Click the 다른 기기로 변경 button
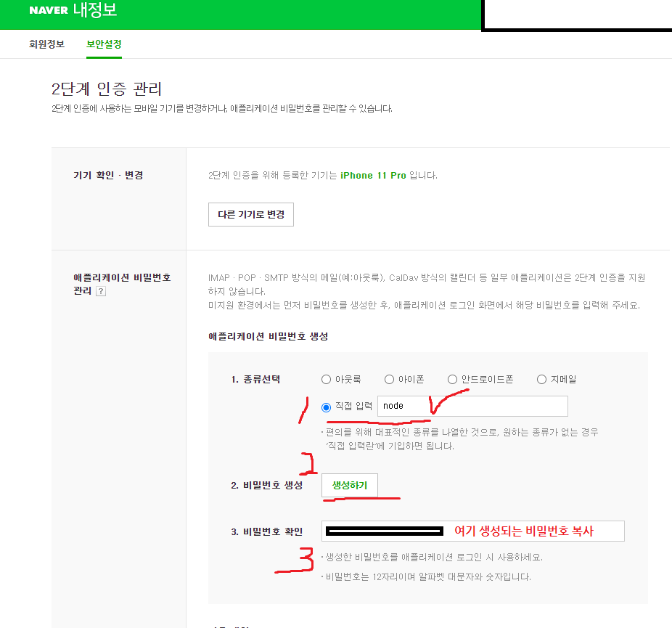Image resolution: width=672 pixels, height=628 pixels. pyautogui.click(x=250, y=214)
